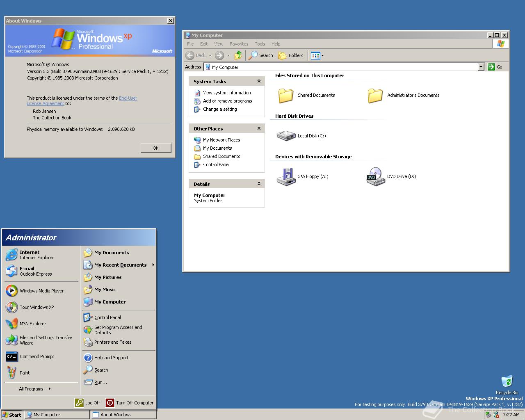Open Control Panel from Start menu

(119, 317)
